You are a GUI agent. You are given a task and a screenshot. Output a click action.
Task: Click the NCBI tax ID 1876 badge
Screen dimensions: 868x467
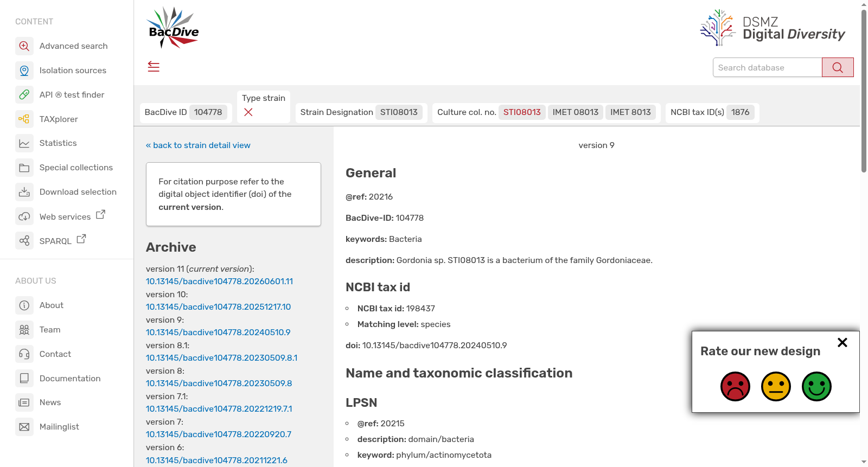740,112
